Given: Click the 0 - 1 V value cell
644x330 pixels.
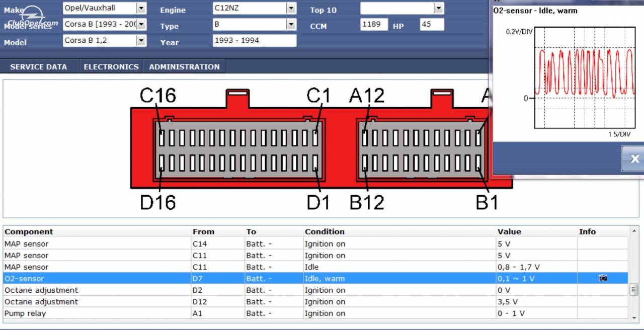Looking at the screenshot, I should click(x=537, y=313).
